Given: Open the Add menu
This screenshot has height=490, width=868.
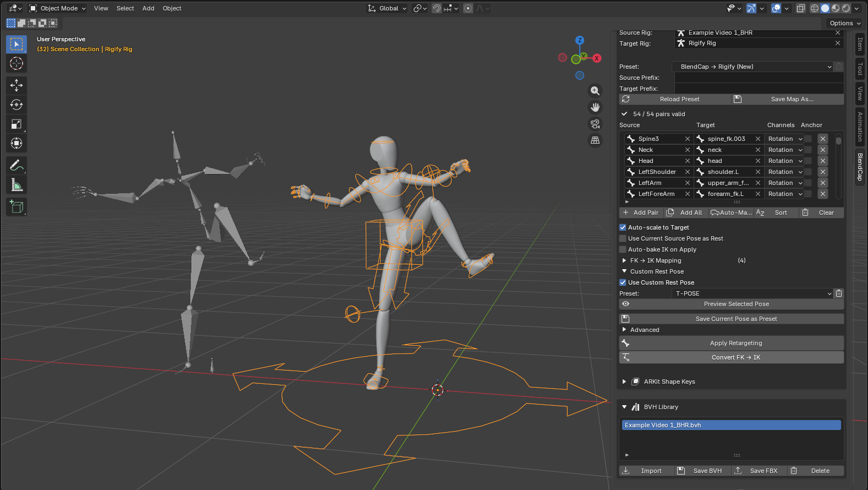Looking at the screenshot, I should [x=149, y=8].
